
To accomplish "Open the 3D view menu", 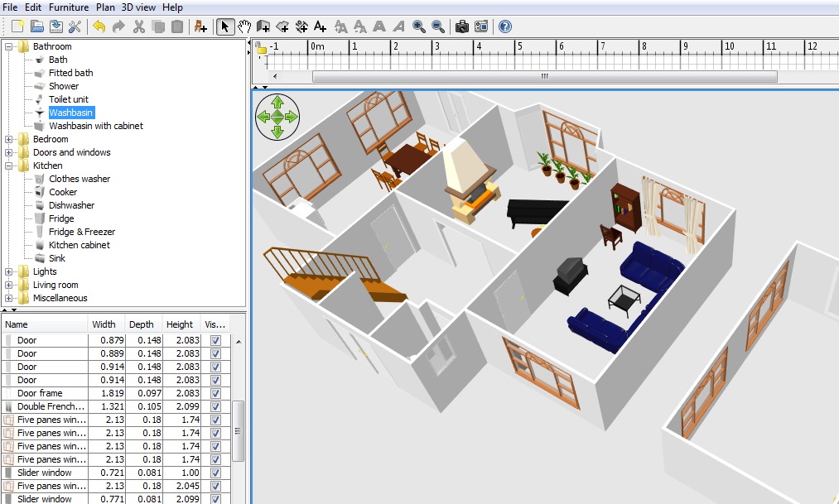I will coord(138,7).
